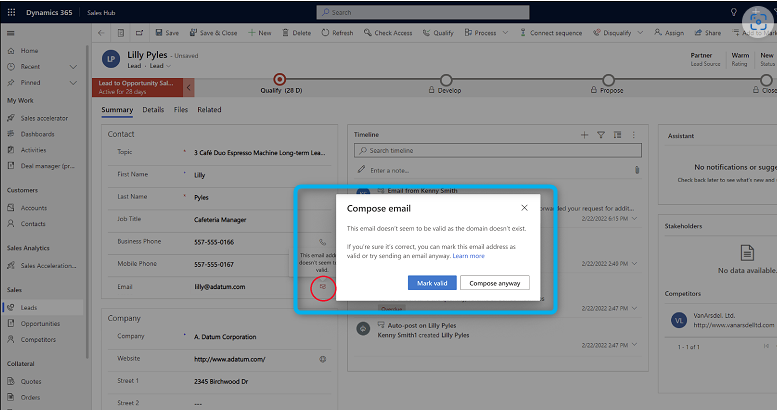Click the phone icon next to Business Phone
The width and height of the screenshot is (777, 410).
[x=322, y=242]
